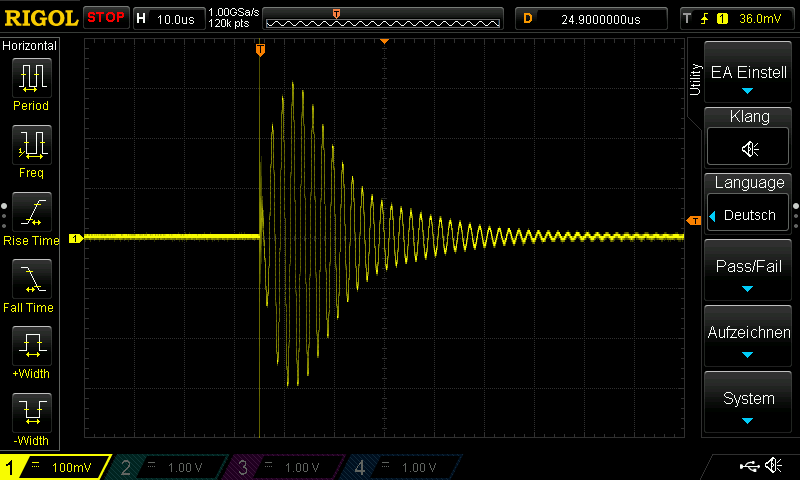Click the Utility menu tab
The image size is (800, 480).
[695, 80]
